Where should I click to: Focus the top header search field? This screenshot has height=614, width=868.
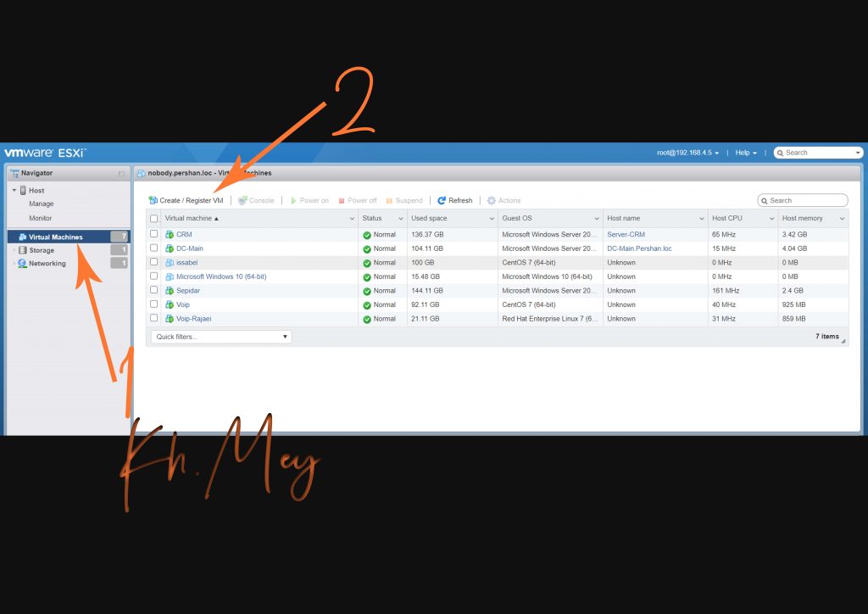pyautogui.click(x=818, y=153)
